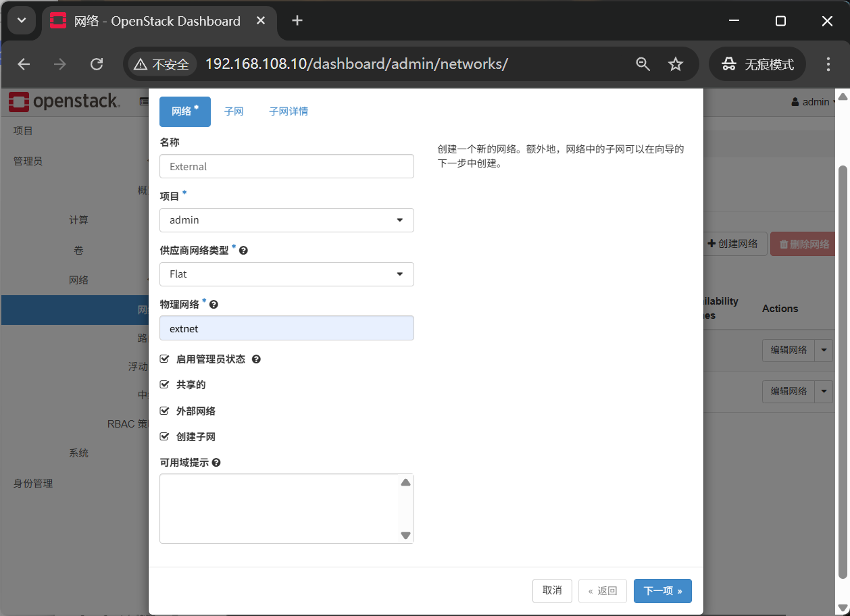Open Chrome's three-dot menu
This screenshot has height=616, width=850.
pos(828,64)
